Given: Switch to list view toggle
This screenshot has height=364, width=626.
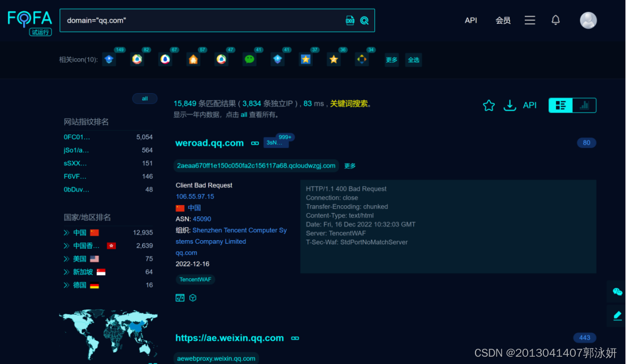Looking at the screenshot, I should (x=560, y=105).
